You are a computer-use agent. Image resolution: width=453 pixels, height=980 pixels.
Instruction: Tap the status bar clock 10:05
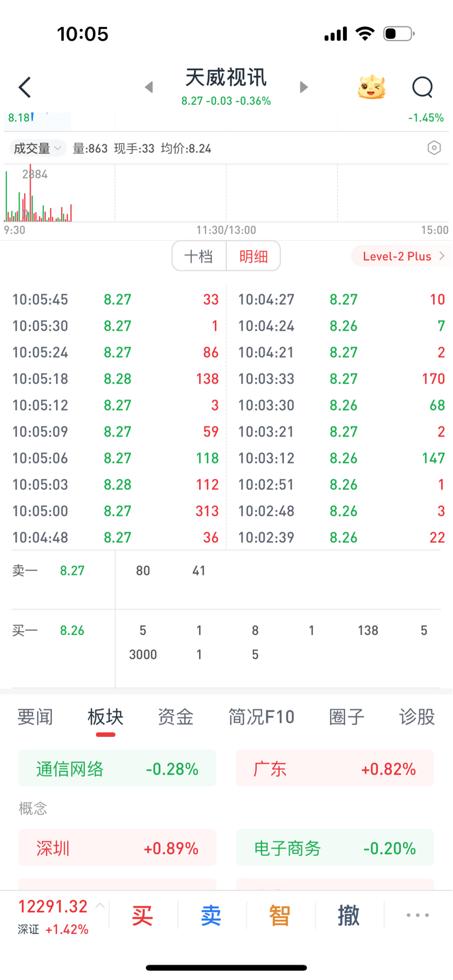82,34
